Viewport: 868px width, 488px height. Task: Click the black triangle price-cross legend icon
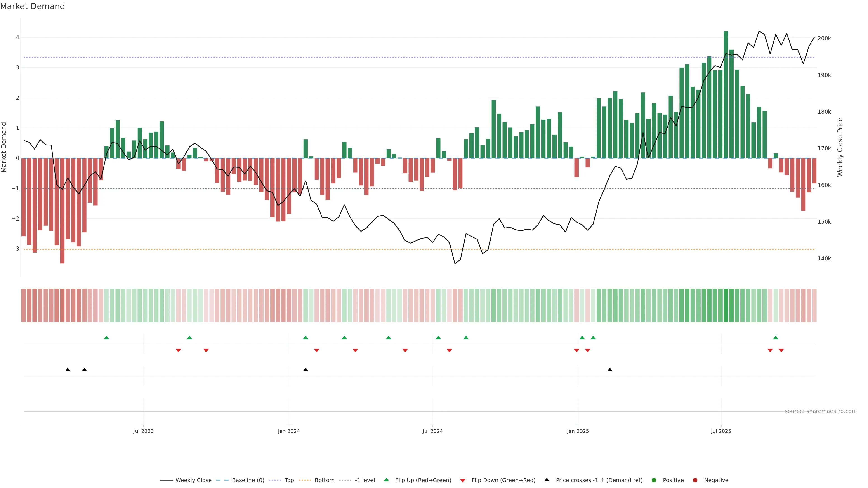point(547,480)
